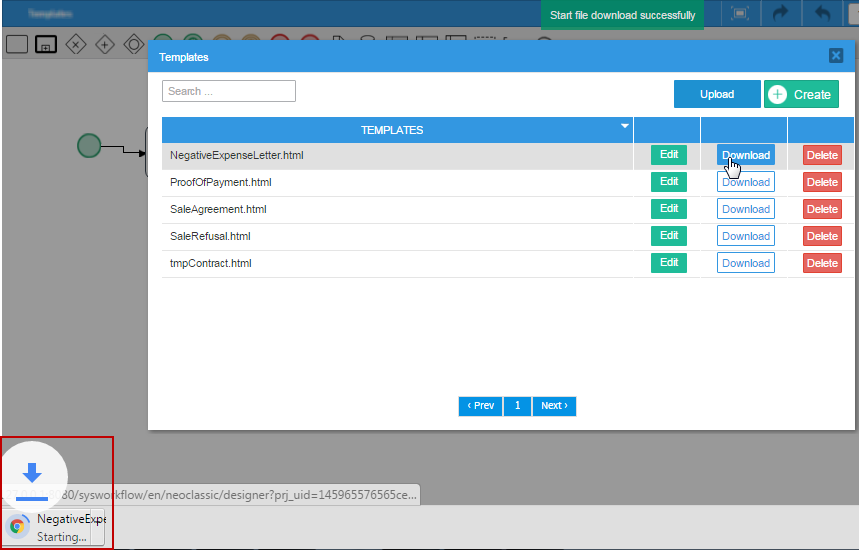Image resolution: width=859 pixels, height=550 pixels.
Task: Select the inclusive gateway tool
Action: (x=133, y=44)
